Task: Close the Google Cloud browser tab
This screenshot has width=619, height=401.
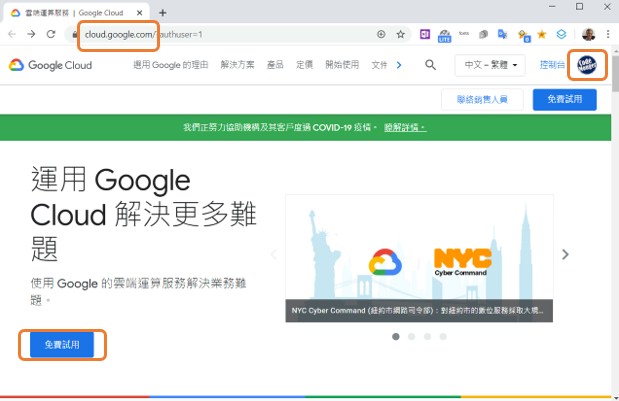Action: (139, 13)
